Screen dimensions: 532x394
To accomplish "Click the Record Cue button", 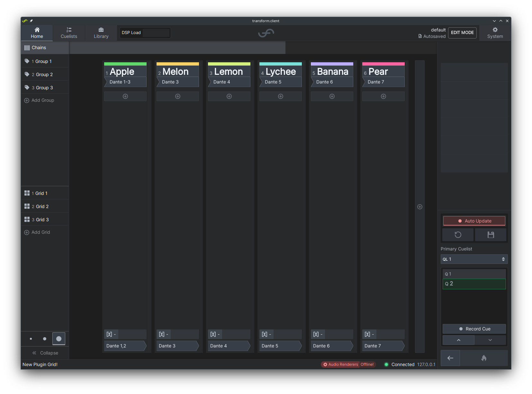I will 474,329.
